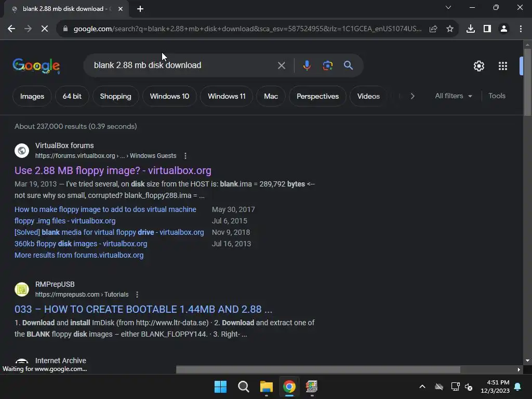Open '360kb floppy disk images' link
This screenshot has width=532, height=399.
pos(81,244)
